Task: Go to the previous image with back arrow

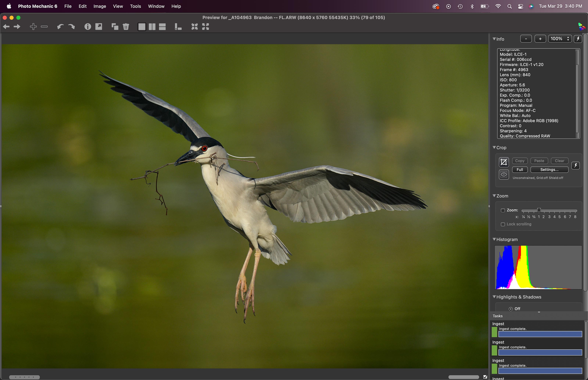Action: point(6,27)
